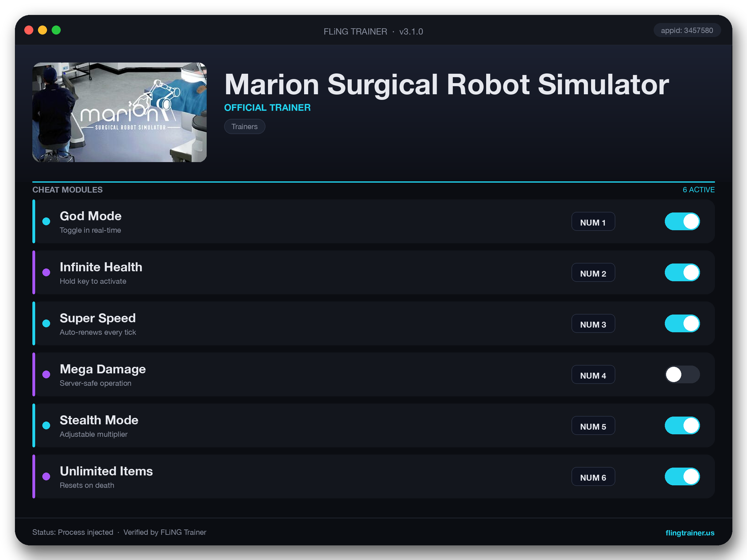Open the Marion game cover thumbnail

click(x=120, y=112)
